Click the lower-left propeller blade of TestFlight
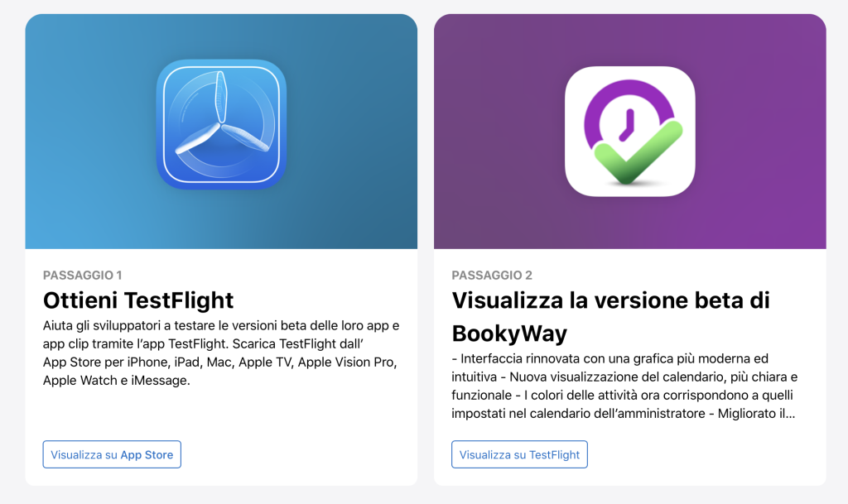This screenshot has height=504, width=848. point(198,139)
